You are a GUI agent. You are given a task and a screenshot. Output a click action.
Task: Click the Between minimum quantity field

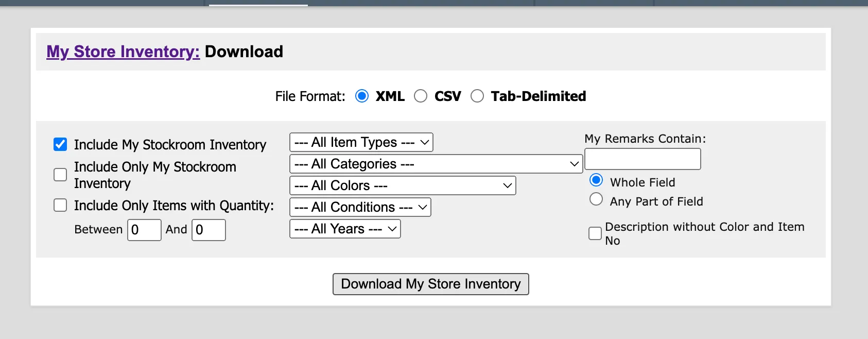(145, 230)
